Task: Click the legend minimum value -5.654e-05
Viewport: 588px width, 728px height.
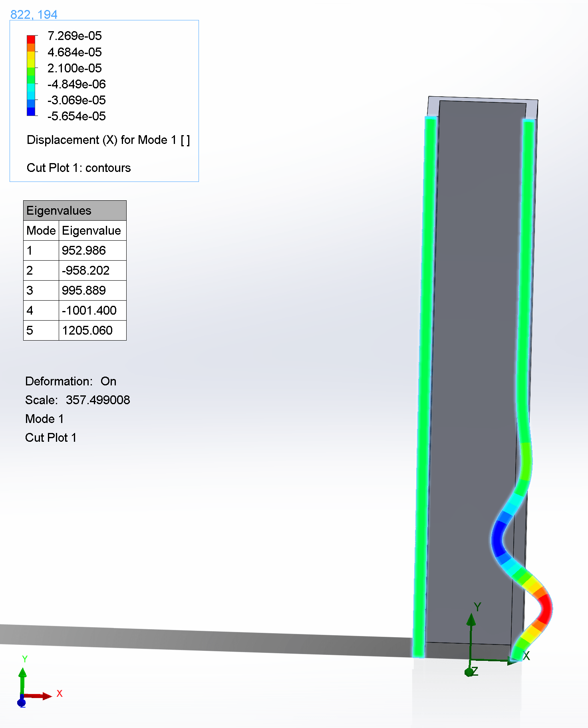Action: pyautogui.click(x=76, y=116)
